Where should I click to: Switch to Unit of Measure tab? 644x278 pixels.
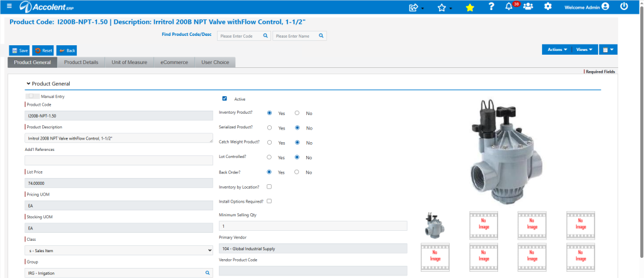click(130, 62)
